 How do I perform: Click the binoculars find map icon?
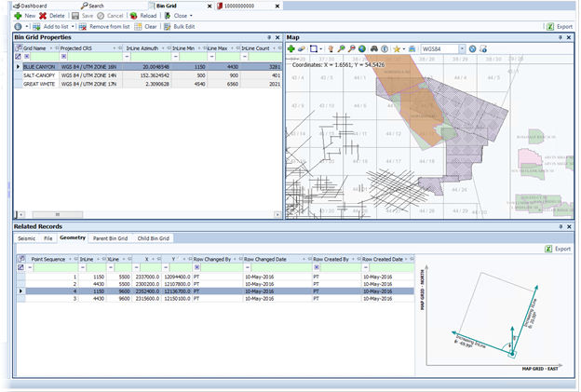pyautogui.click(x=374, y=49)
